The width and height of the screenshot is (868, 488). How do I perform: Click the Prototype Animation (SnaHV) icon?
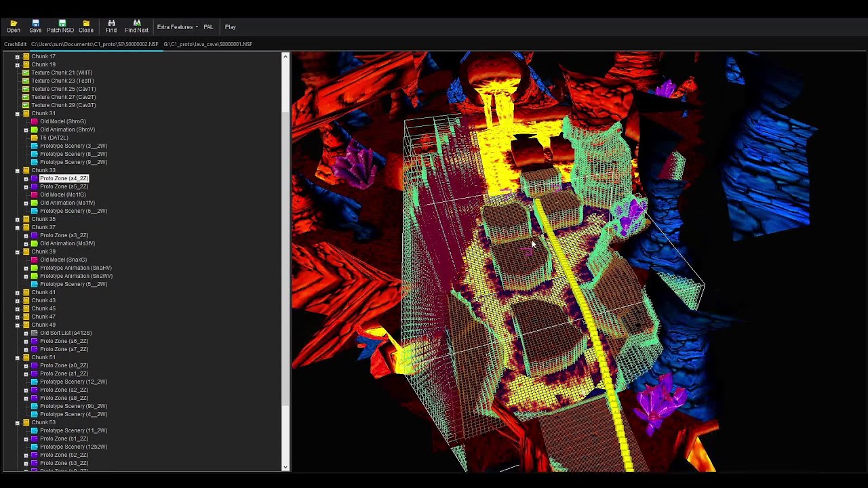pos(35,268)
